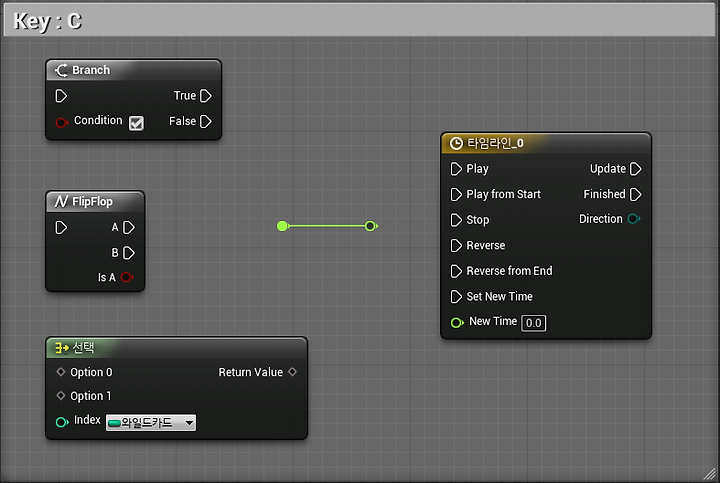
Task: Click the green New Time float pin
Action: coord(457,323)
